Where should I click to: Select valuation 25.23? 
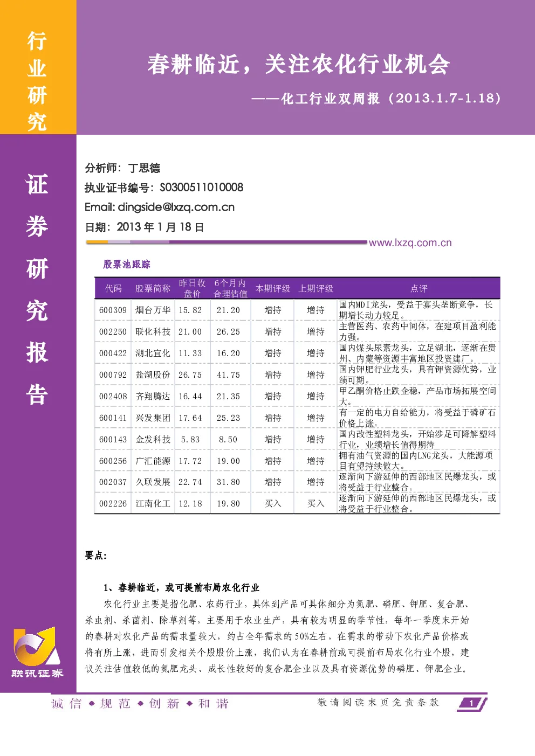coord(229,418)
